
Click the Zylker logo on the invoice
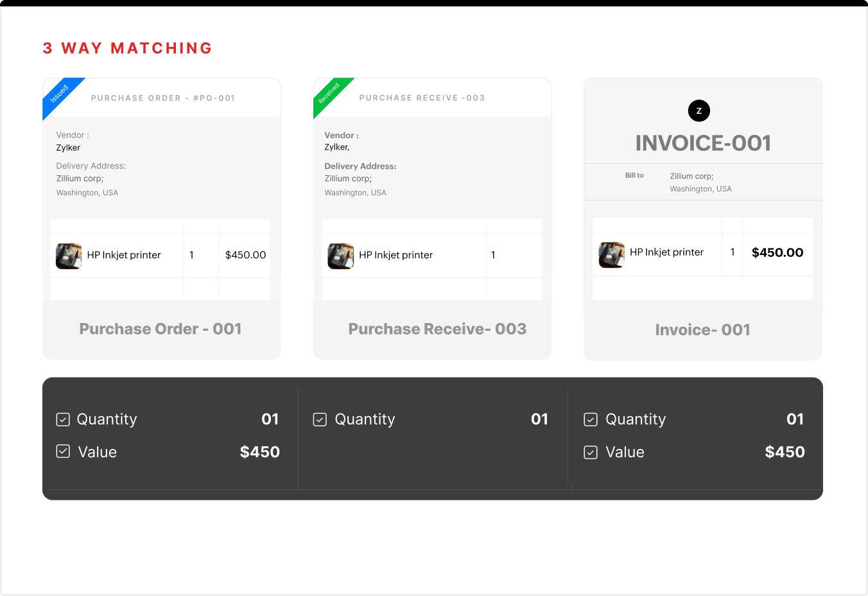point(699,110)
